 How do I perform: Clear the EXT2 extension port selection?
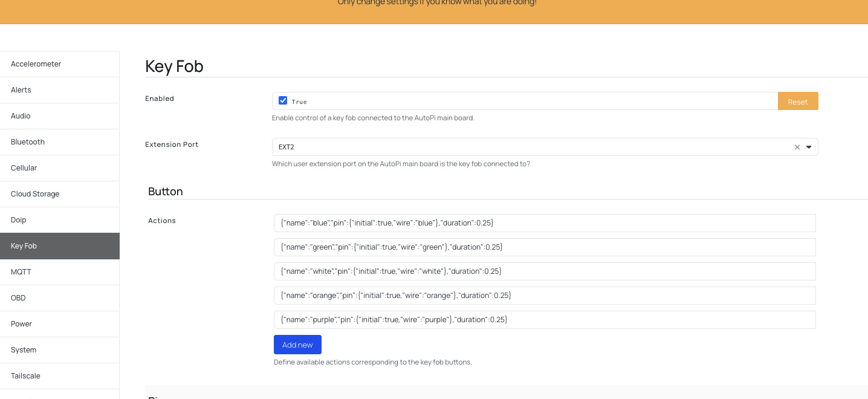pos(797,147)
